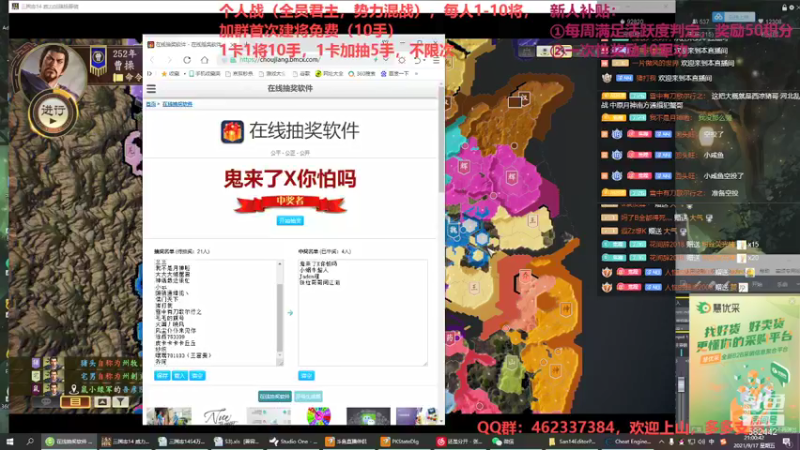Open taskbar search icon

coord(30,442)
